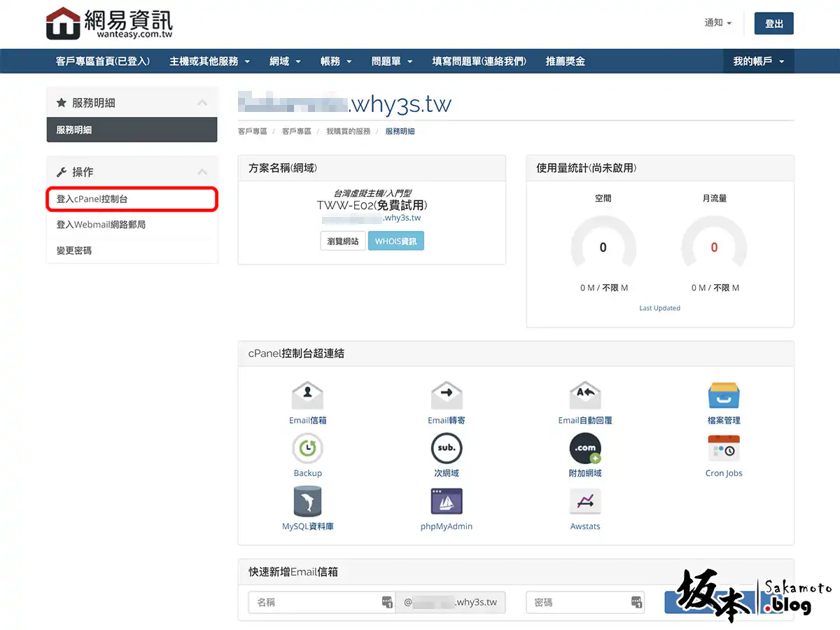This screenshot has height=630, width=840.
Task: Open the 通知 notifications dropdown
Action: 717,23
